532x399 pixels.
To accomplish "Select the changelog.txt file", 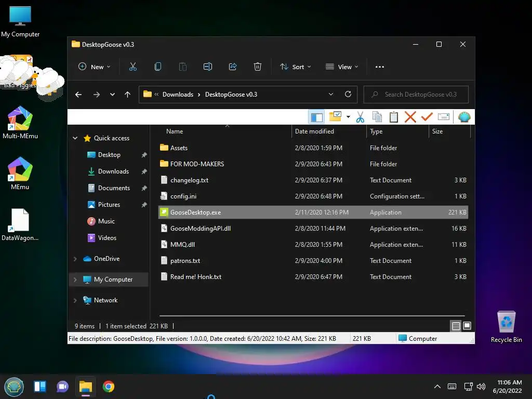I will (x=313, y=180).
